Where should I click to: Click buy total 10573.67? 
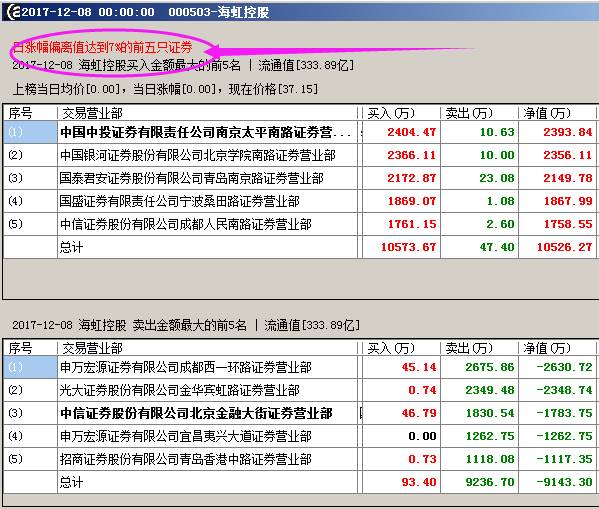click(x=408, y=247)
